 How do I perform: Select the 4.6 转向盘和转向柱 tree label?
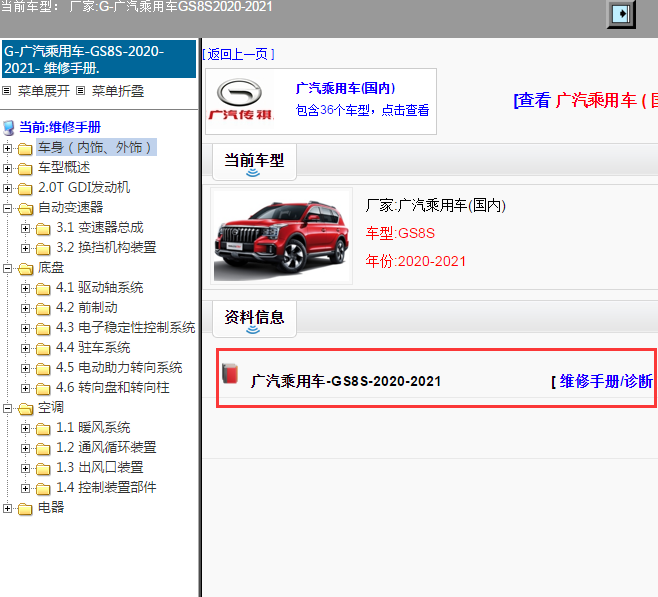pyautogui.click(x=112, y=387)
